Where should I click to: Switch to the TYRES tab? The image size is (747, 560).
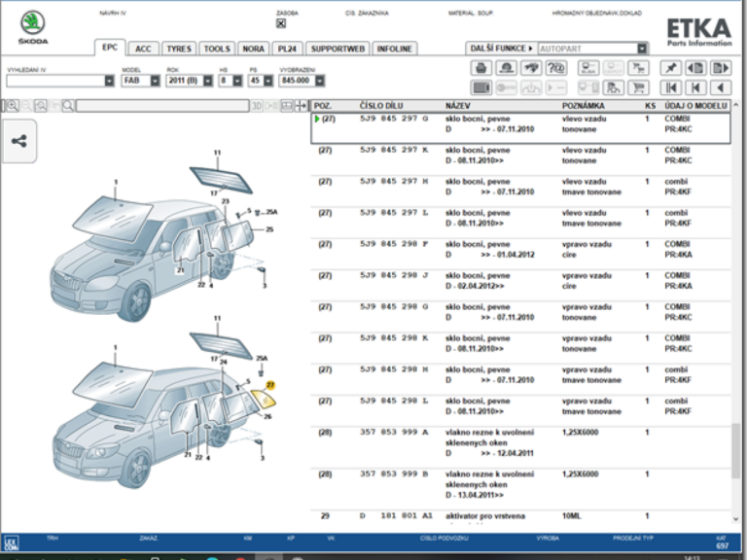coord(178,48)
